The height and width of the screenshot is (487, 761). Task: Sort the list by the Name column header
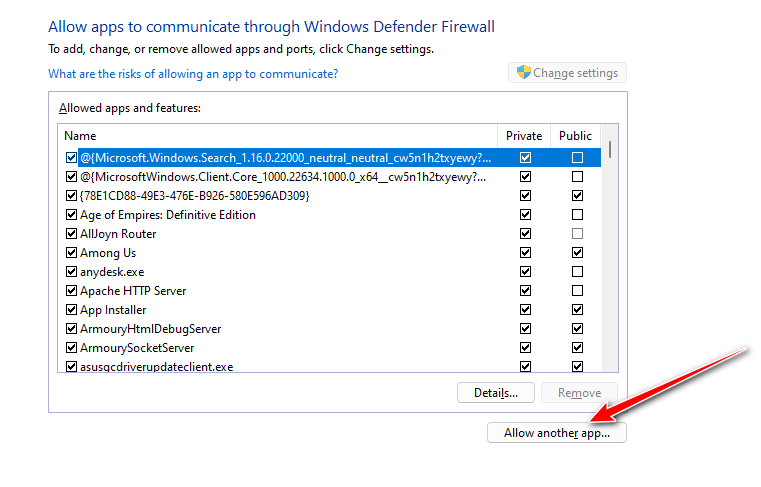click(x=278, y=136)
